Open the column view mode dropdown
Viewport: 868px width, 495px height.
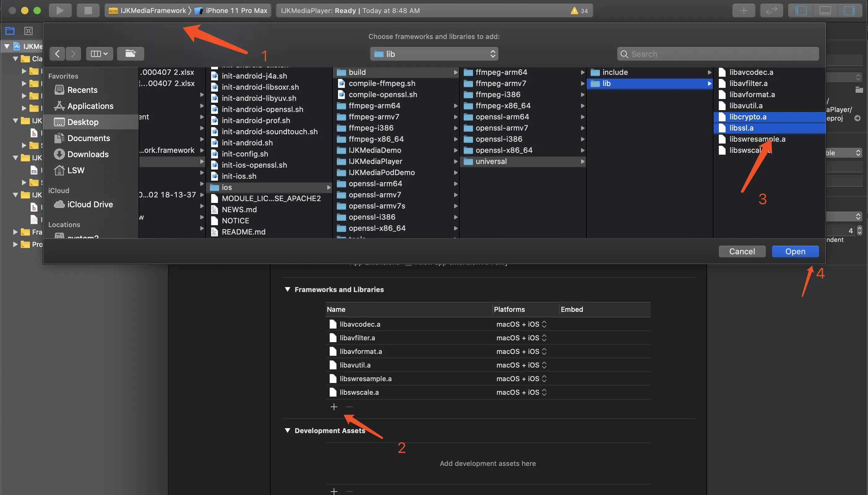coord(99,54)
